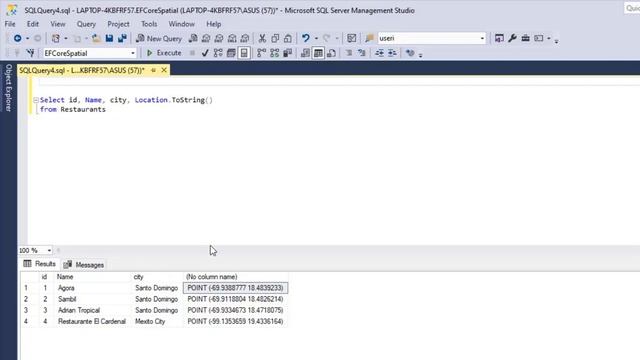Select Results to Text mode
The height and width of the screenshot is (360, 640).
point(305,53)
